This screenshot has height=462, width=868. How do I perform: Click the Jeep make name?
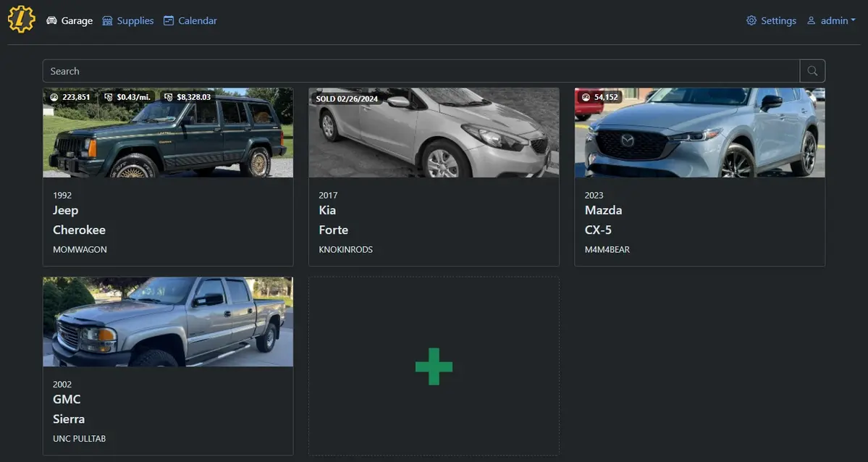[65, 211]
